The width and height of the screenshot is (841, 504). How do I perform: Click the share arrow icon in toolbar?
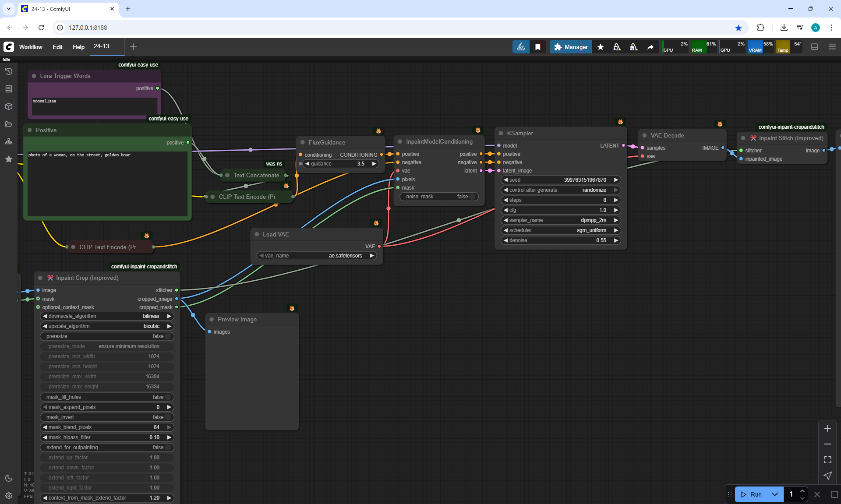(x=650, y=47)
